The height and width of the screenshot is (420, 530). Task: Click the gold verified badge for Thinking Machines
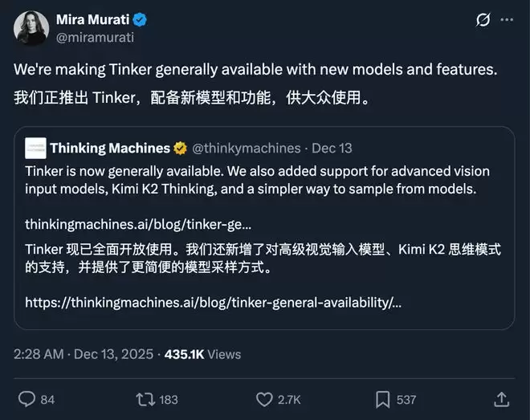(181, 148)
